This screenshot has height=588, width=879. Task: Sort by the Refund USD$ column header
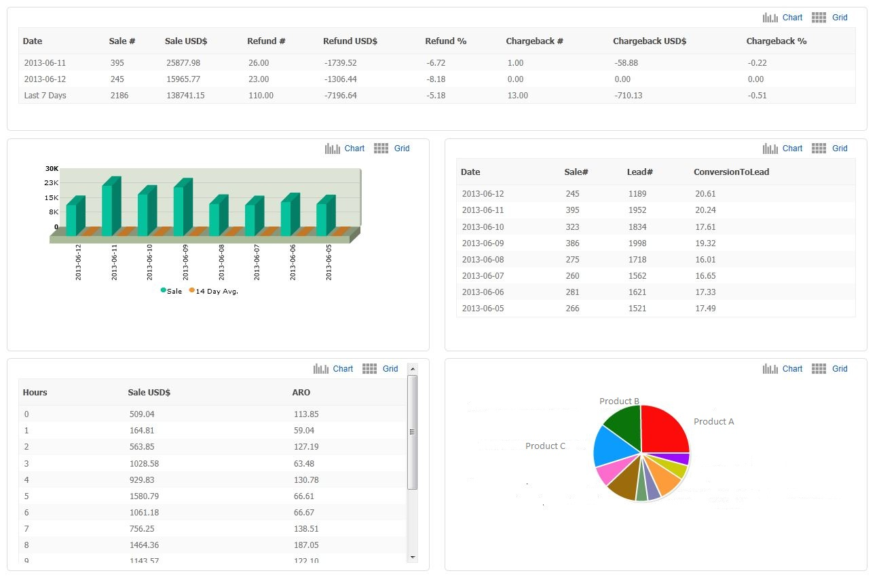(350, 41)
